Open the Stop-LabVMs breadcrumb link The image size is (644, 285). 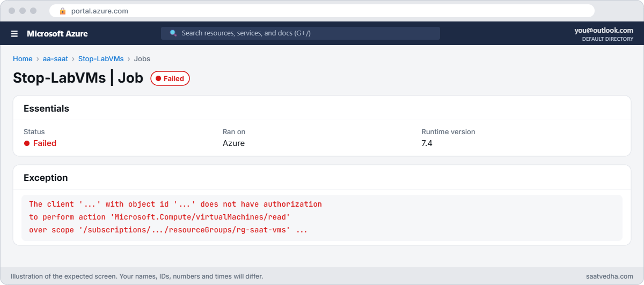tap(101, 59)
